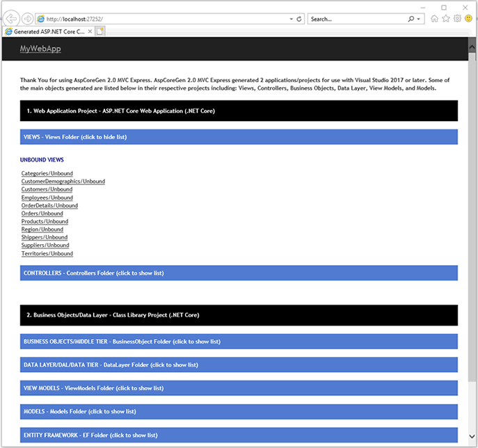Click the Web Application Project black header
Screen dimensions: 478x448
coord(239,111)
